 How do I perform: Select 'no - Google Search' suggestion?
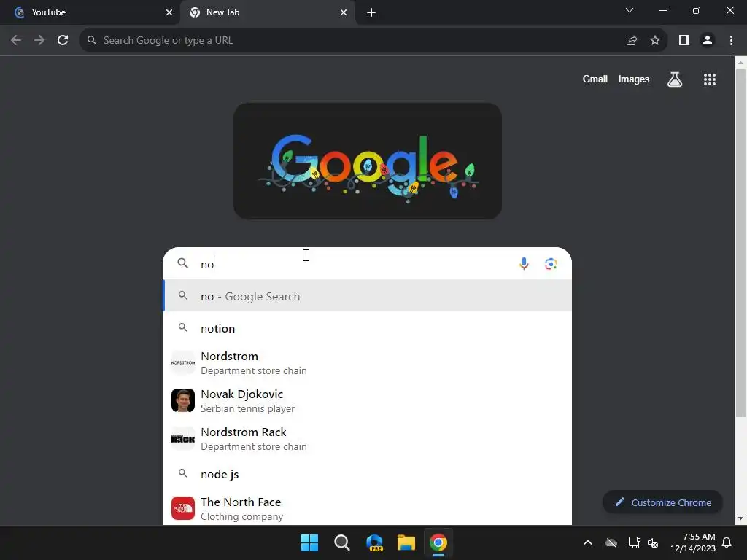tap(368, 296)
